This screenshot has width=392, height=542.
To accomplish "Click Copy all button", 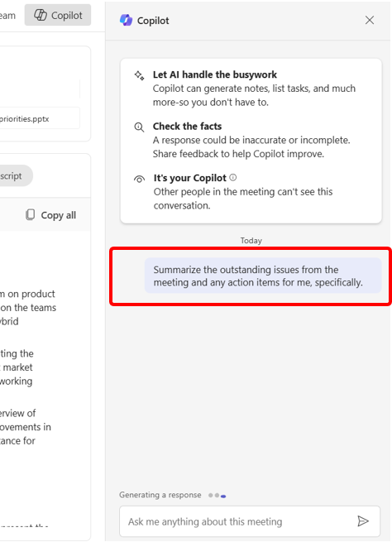I will 50,215.
